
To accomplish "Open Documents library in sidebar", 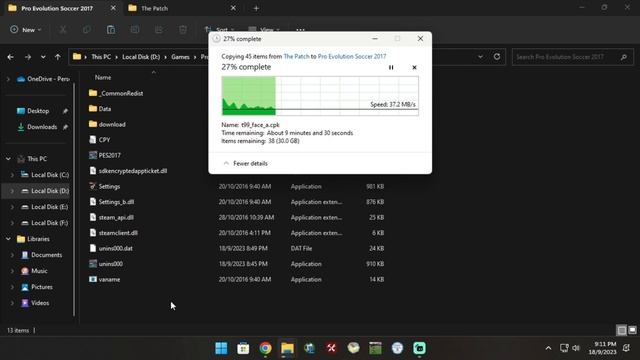I will [46, 255].
